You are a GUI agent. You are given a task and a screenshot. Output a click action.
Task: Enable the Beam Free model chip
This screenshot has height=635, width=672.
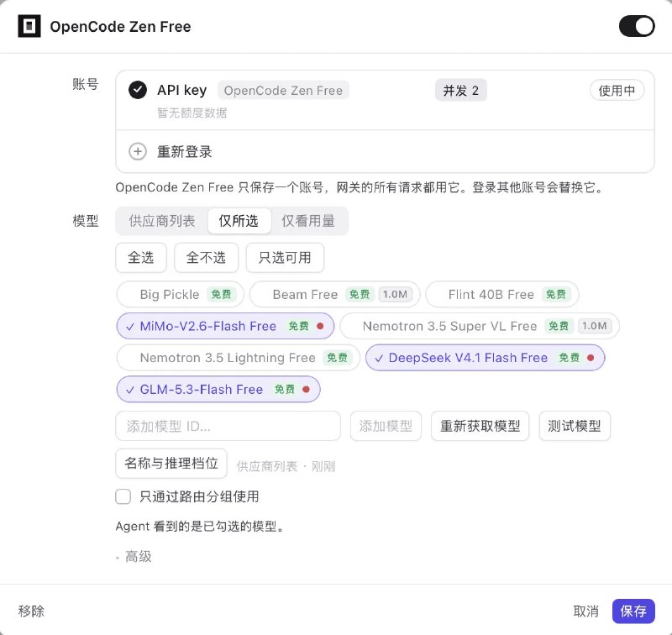(334, 294)
